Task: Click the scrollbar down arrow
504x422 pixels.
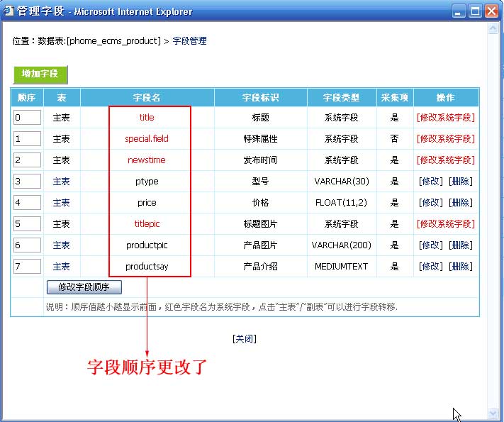Action: pos(493,413)
